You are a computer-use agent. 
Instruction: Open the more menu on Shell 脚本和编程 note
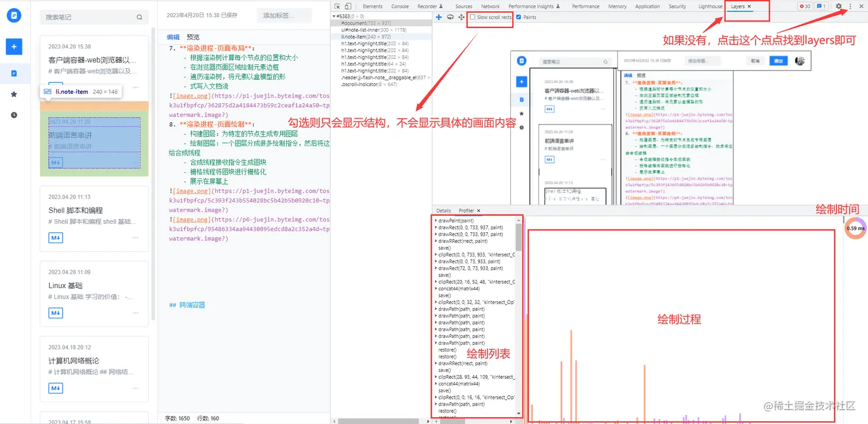point(135,238)
